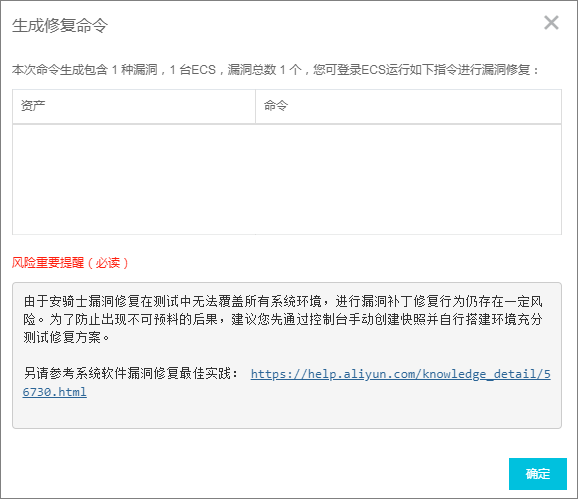Screen dimensions: 578x499
Task: Open the help.aliyun.com knowledge_detail link
Action: (x=400, y=374)
